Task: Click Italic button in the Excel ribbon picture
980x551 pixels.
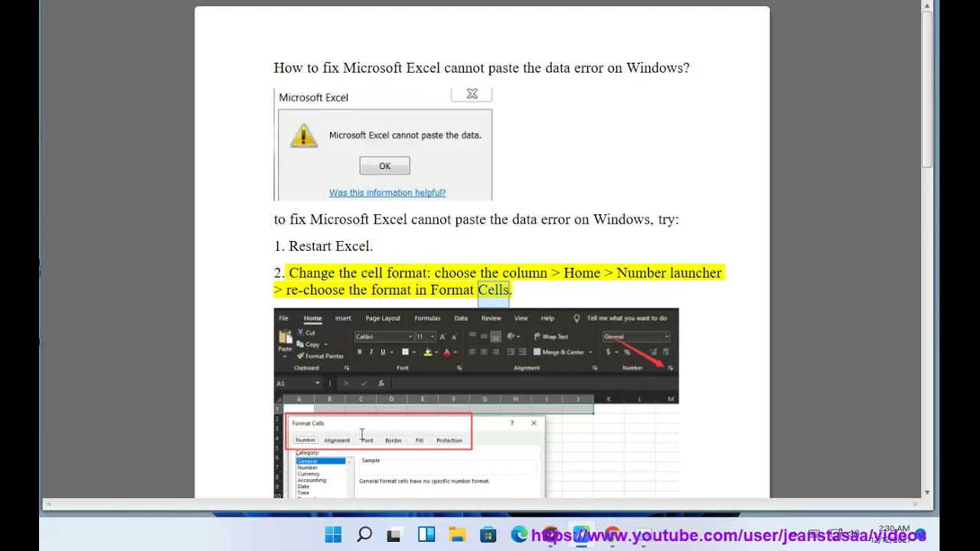Action: coord(371,352)
